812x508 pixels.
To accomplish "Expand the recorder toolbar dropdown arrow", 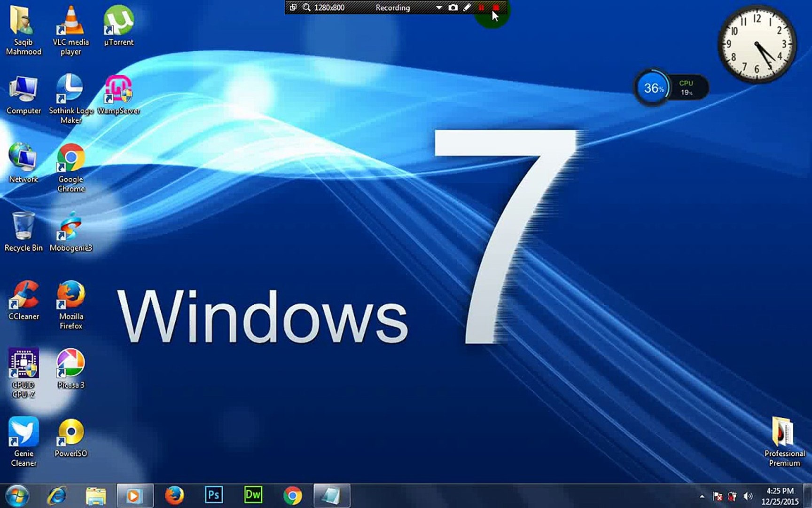I will [x=439, y=8].
